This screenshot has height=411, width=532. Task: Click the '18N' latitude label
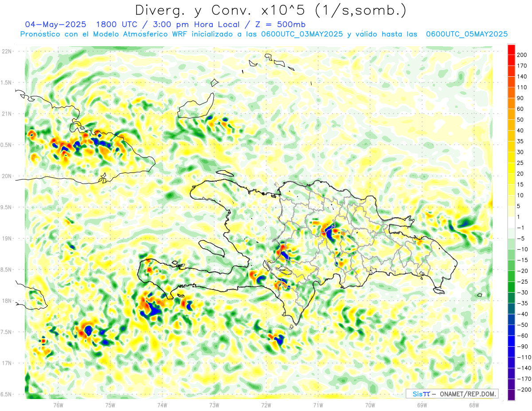tap(7, 301)
